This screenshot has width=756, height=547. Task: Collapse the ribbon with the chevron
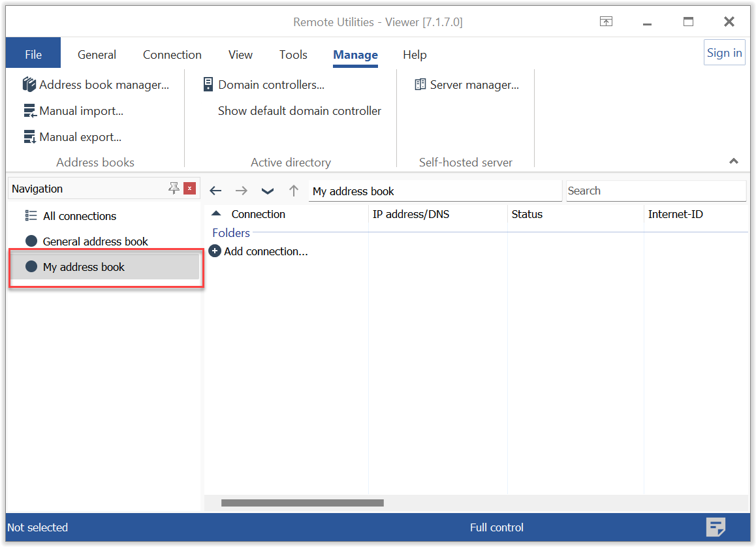coord(734,161)
